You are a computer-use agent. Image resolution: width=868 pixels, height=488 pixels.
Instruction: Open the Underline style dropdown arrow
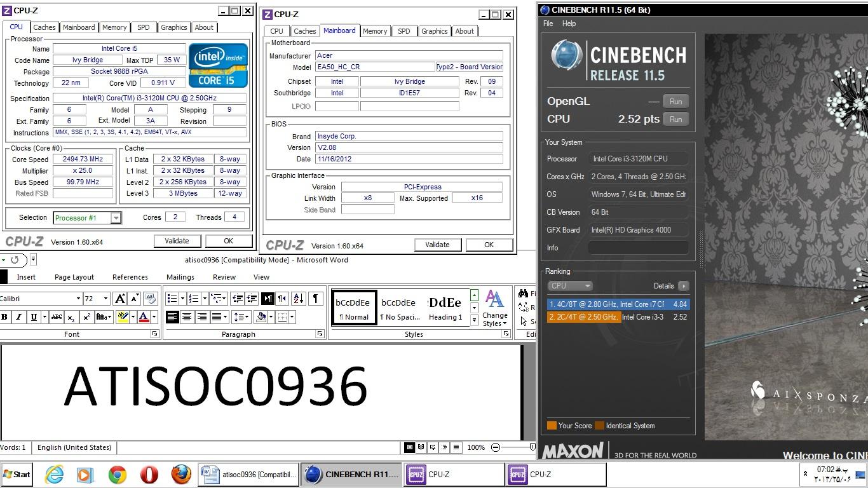44,316
